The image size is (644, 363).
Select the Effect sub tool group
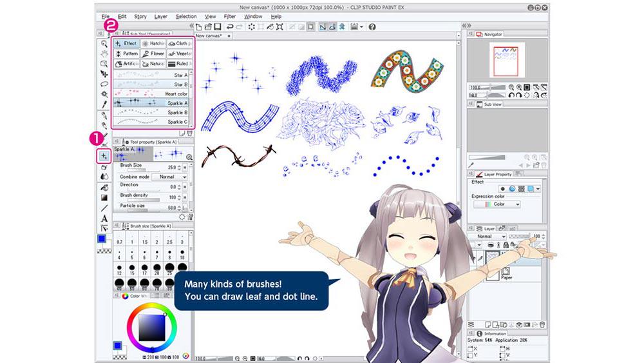click(126, 44)
